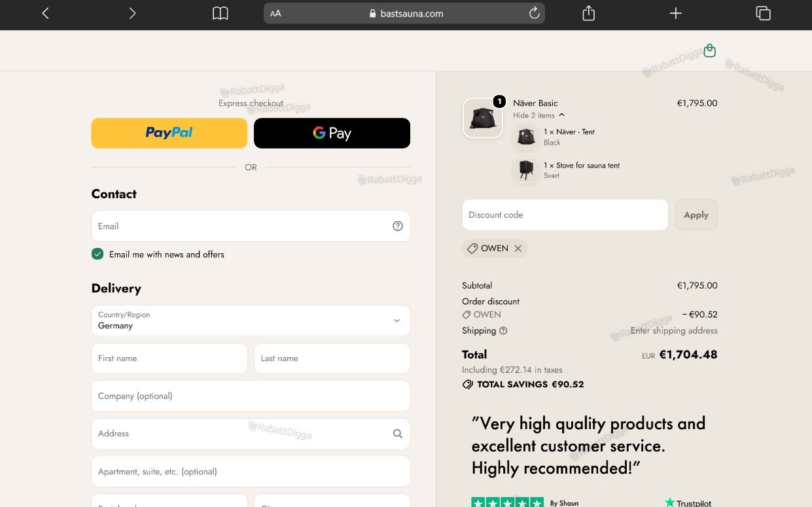Click the email field help icon
This screenshot has height=507, width=812.
(398, 226)
